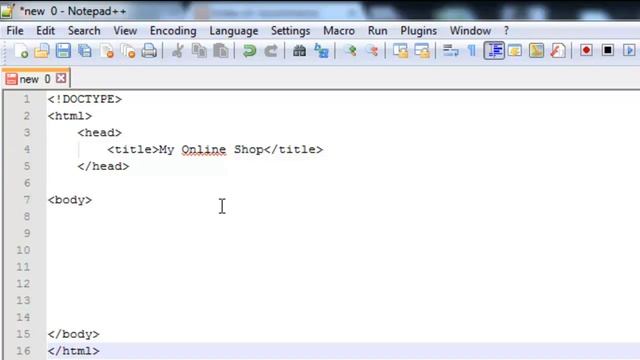Click the closing '</head>' tag
The height and width of the screenshot is (360, 640).
pos(103,166)
